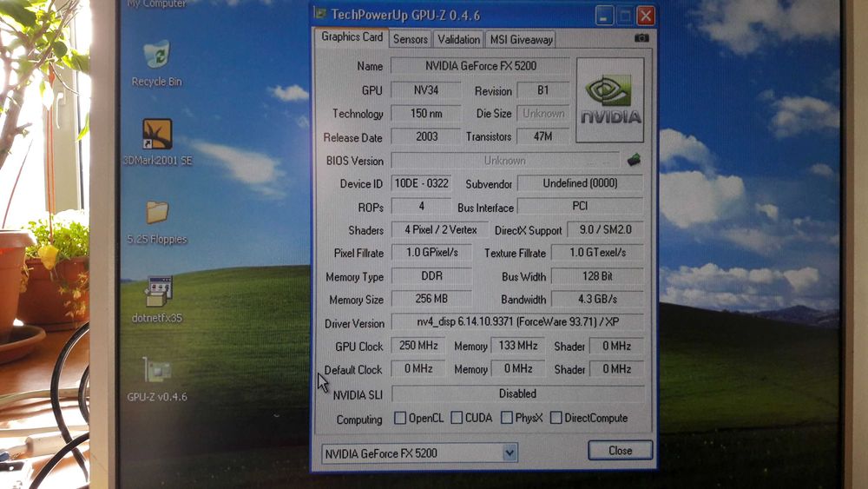Click the Pixel Fillrate value 1.0 GPixel/s
The image size is (868, 489).
coord(431,253)
